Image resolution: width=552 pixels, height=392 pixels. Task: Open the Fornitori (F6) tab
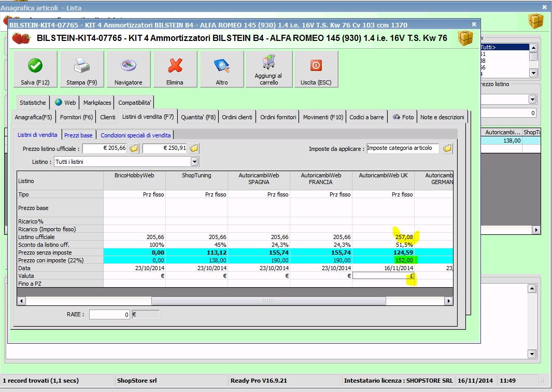click(76, 117)
